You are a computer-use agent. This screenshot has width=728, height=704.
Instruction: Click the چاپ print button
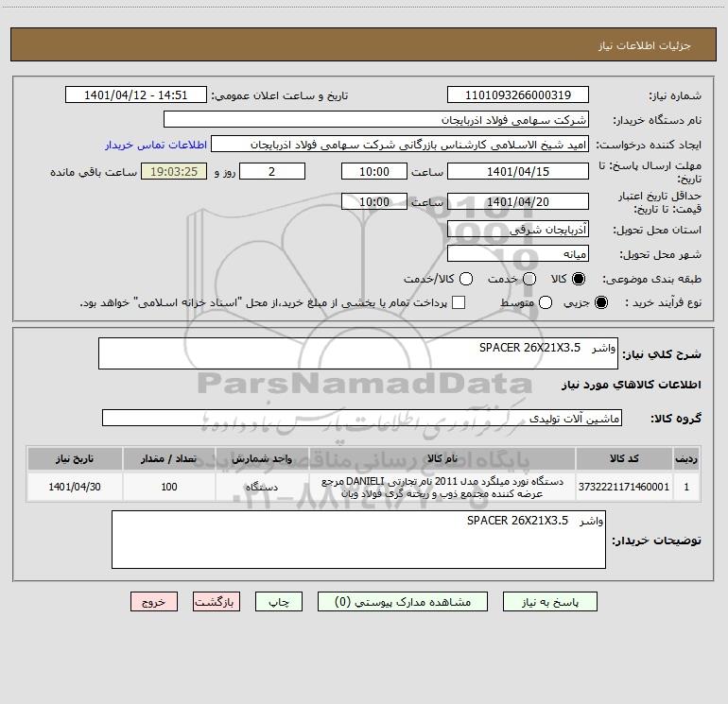279,602
